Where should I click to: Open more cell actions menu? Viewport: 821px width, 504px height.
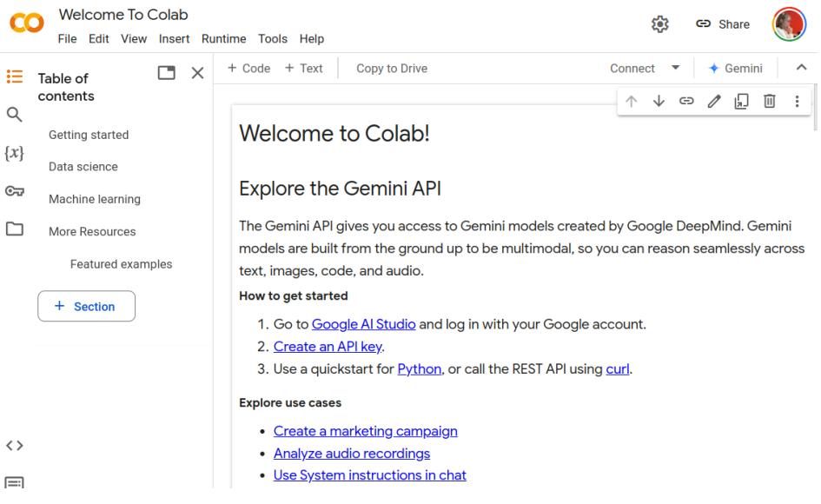[797, 102]
